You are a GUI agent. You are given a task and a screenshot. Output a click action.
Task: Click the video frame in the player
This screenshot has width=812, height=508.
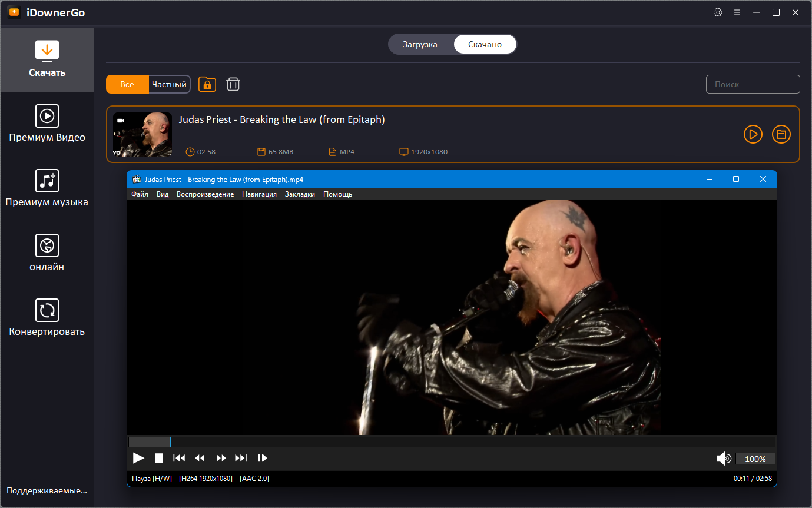click(x=452, y=318)
